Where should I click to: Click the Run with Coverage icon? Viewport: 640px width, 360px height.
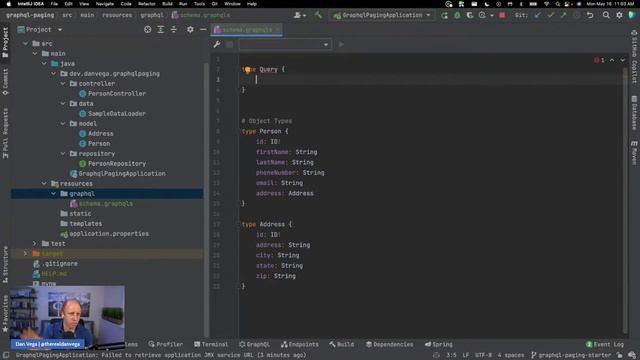(470, 15)
